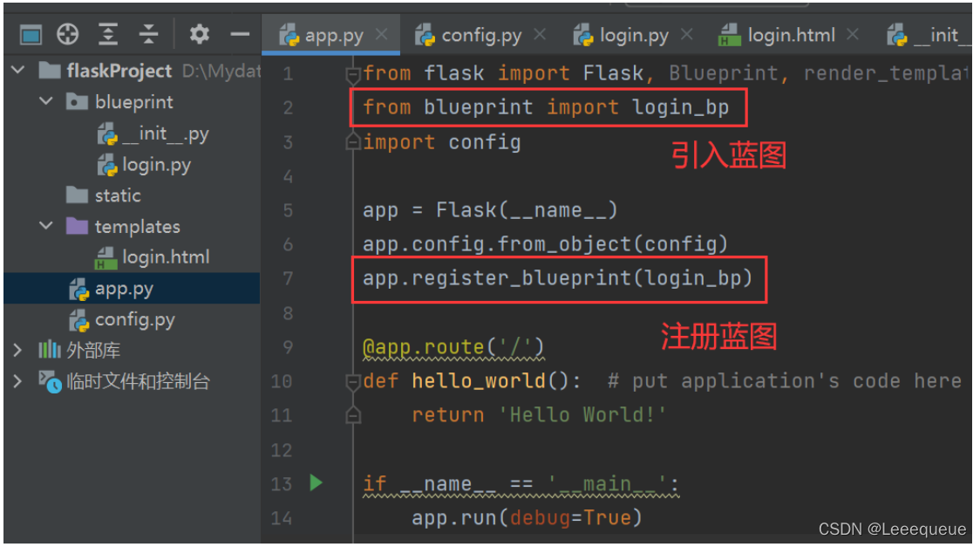Close the config.py tab
Viewport: 980px width, 547px height.
540,34
